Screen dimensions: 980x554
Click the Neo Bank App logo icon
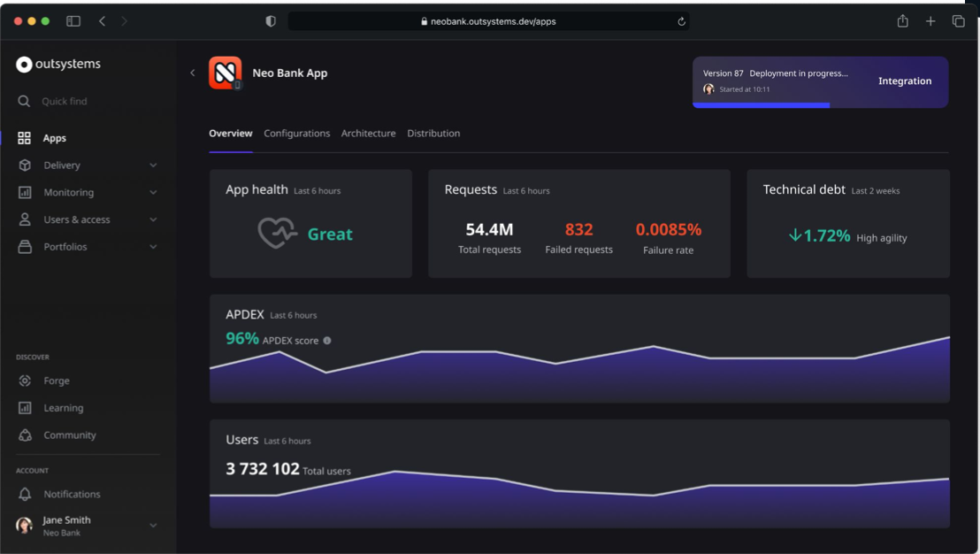click(x=225, y=73)
